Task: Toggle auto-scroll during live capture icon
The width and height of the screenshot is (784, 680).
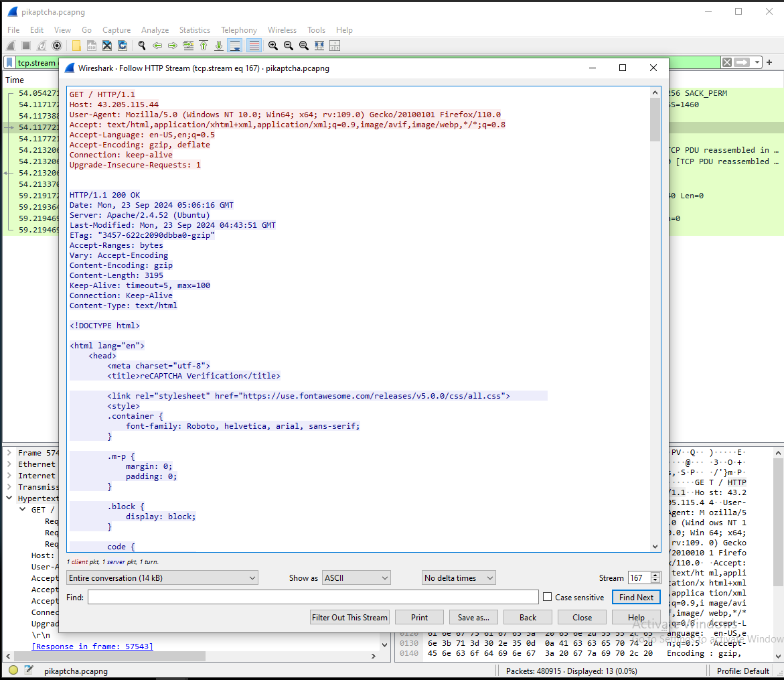Action: (234, 46)
